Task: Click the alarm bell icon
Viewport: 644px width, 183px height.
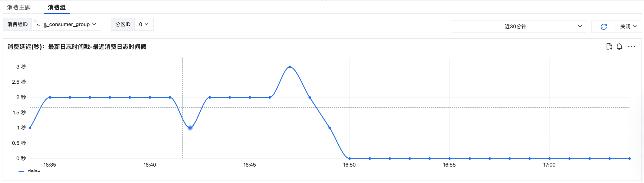Action: pos(619,46)
